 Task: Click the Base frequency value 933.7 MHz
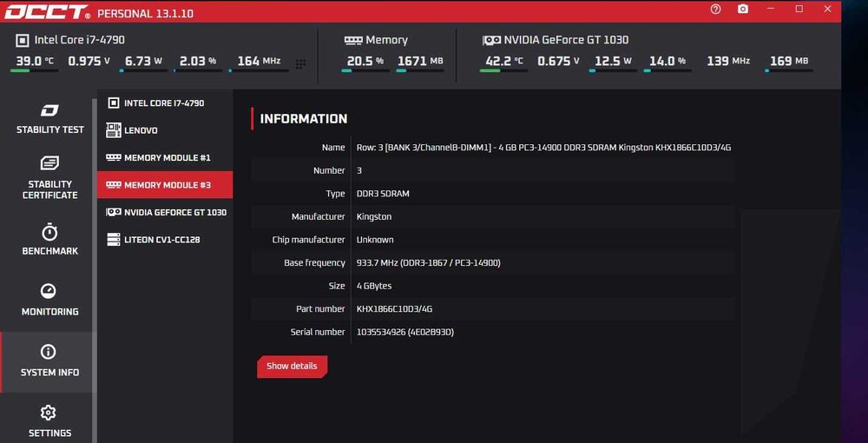pyautogui.click(x=429, y=263)
